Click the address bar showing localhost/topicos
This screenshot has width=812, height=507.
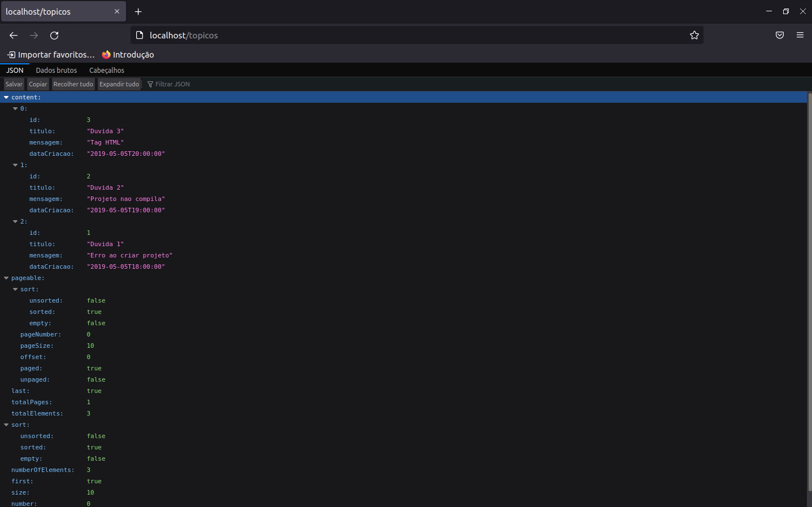[417, 35]
